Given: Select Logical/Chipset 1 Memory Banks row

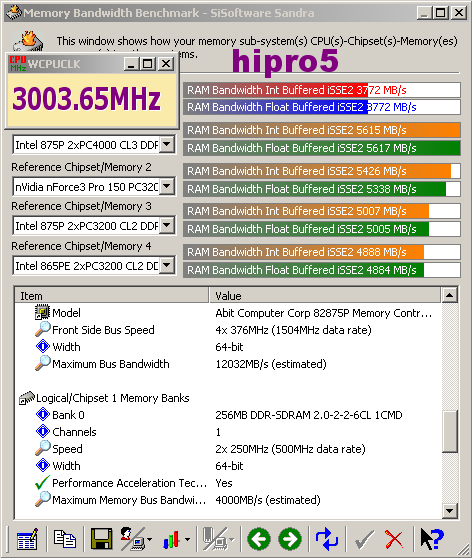Looking at the screenshot, I should coord(228,398).
